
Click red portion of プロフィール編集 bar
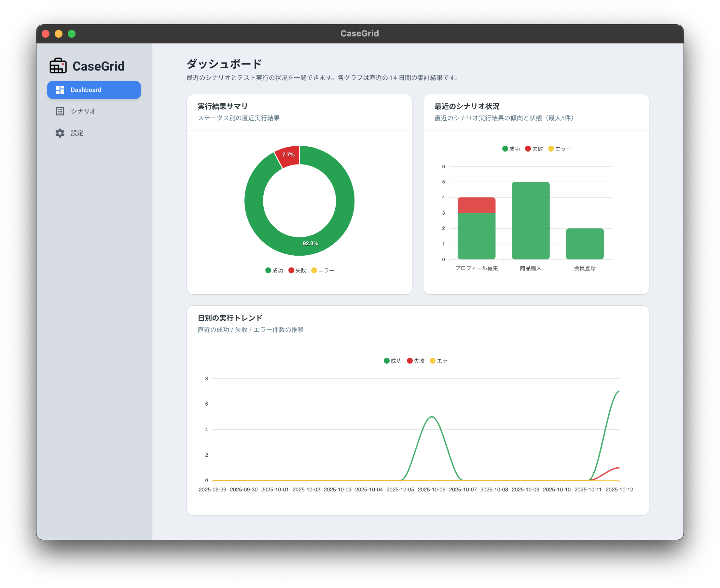[476, 205]
